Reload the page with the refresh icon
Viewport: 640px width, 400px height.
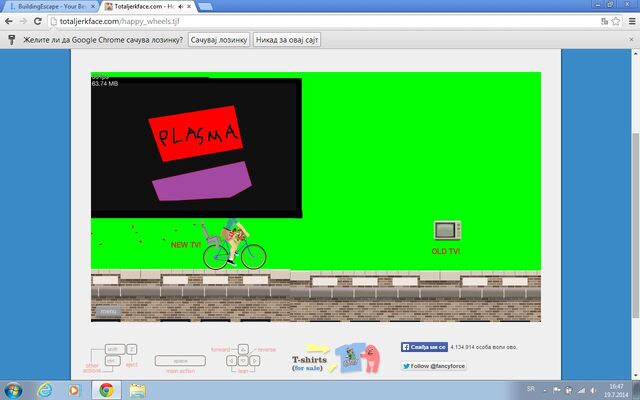coord(38,21)
